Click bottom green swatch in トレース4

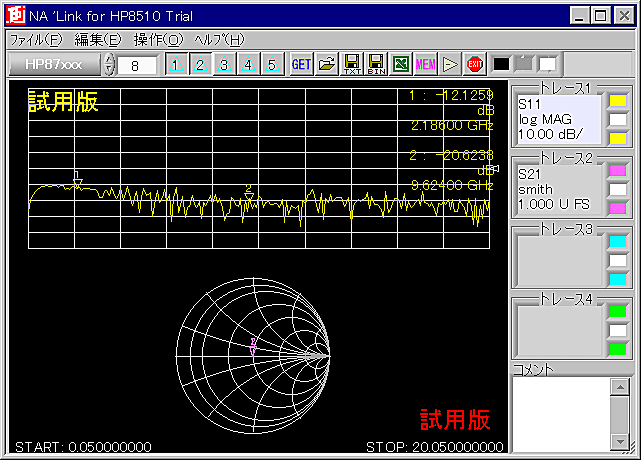pos(618,349)
